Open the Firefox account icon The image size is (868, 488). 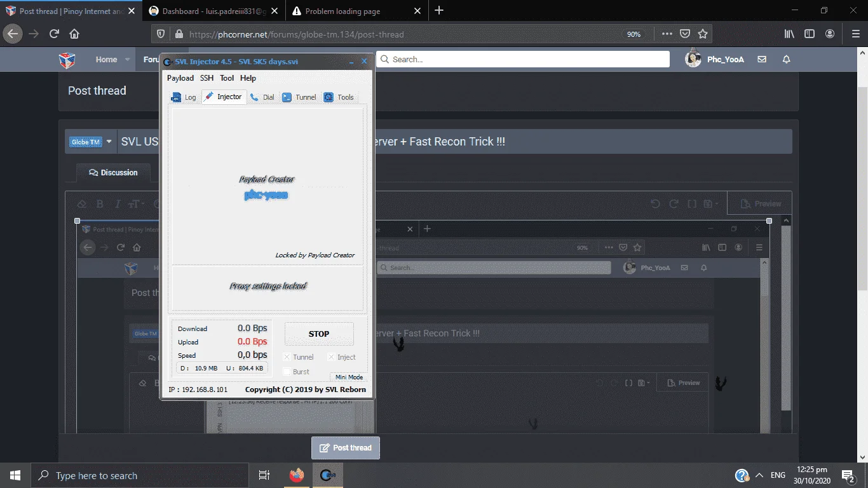click(x=830, y=34)
